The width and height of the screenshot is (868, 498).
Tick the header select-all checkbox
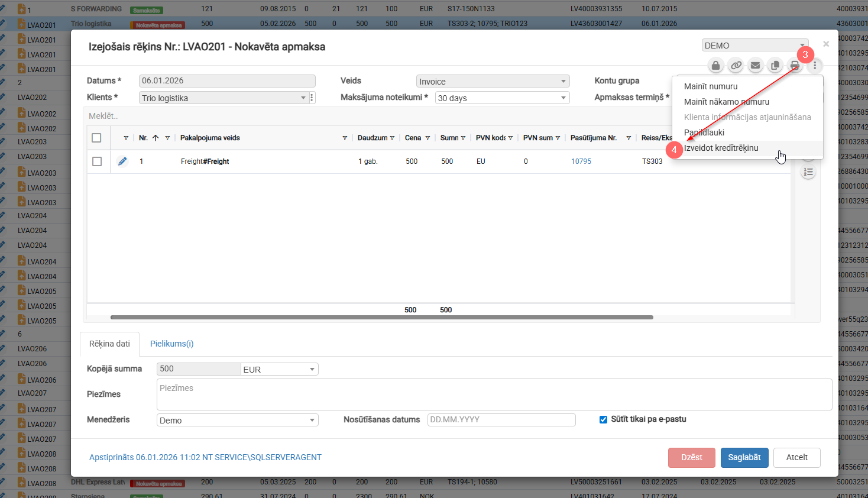(x=97, y=138)
